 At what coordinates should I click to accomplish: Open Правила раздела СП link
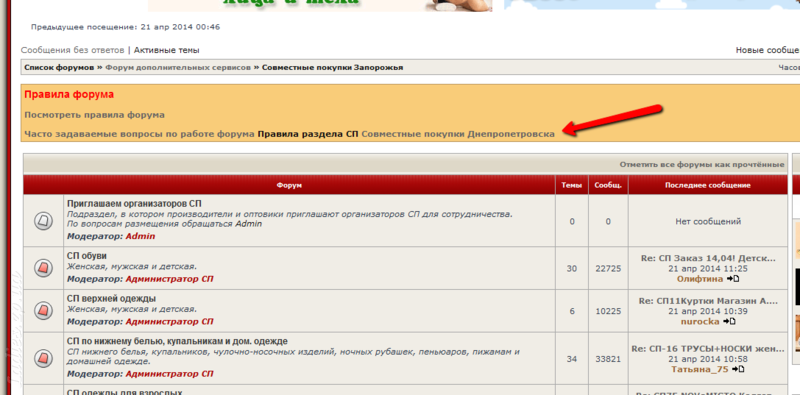point(308,134)
